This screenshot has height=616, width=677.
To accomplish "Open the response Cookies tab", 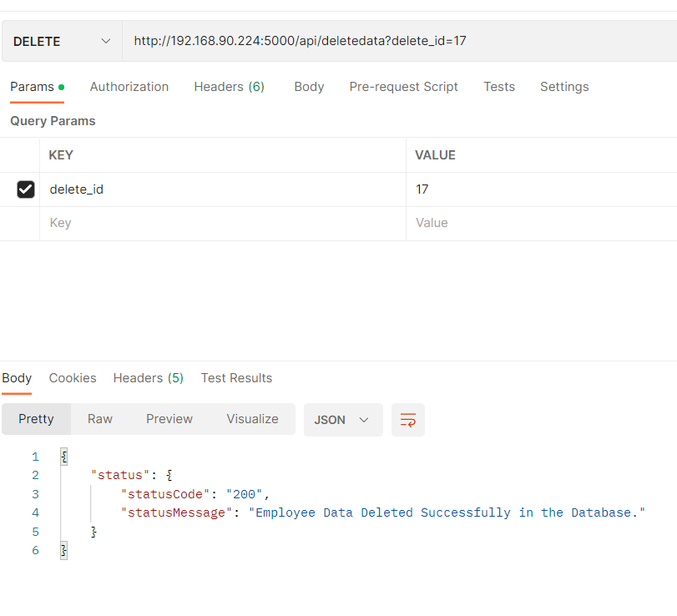I will click(73, 378).
